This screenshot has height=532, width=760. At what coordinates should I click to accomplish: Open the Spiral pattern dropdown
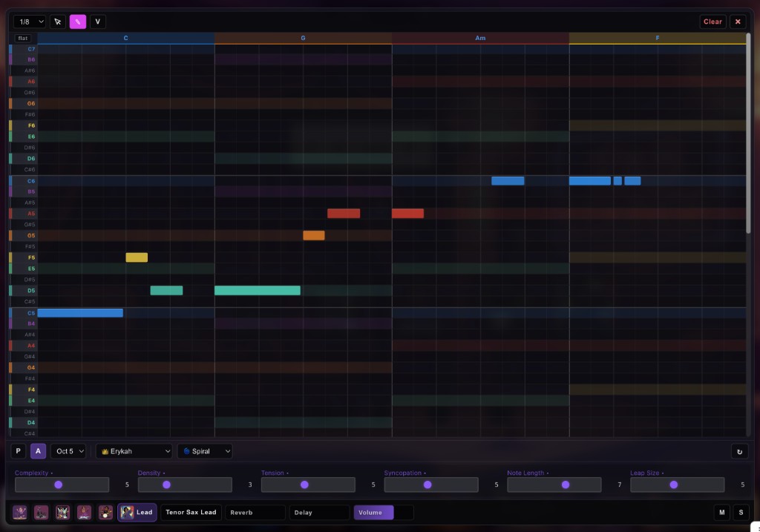click(x=205, y=451)
